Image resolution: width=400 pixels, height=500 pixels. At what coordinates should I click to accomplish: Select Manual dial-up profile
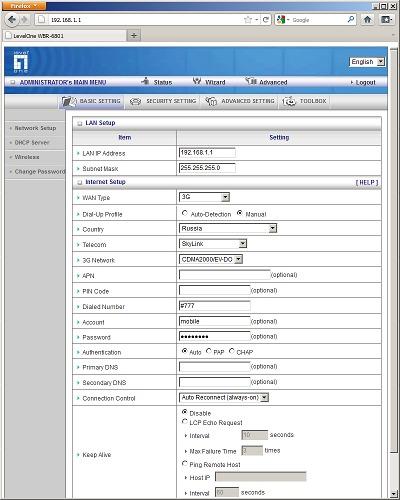click(240, 213)
